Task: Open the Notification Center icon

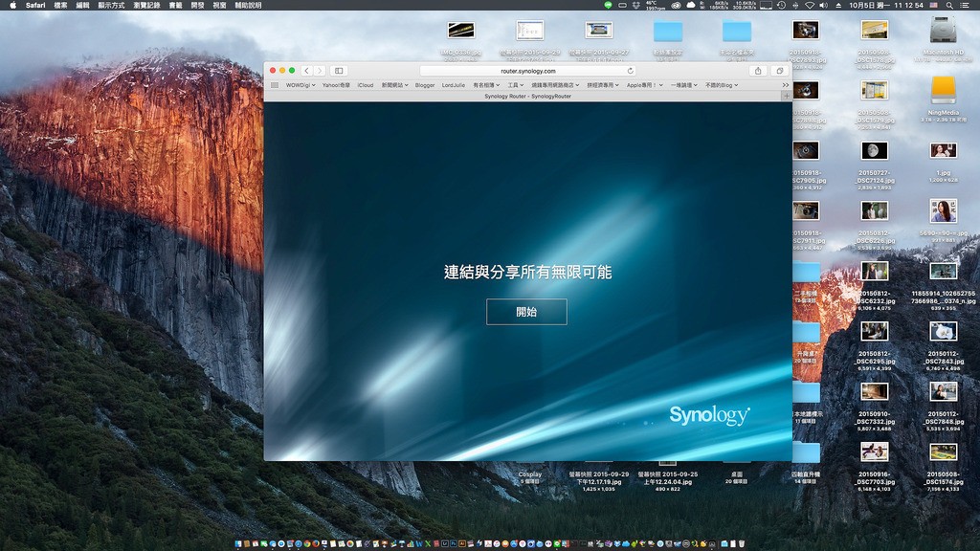Action: pos(967,5)
